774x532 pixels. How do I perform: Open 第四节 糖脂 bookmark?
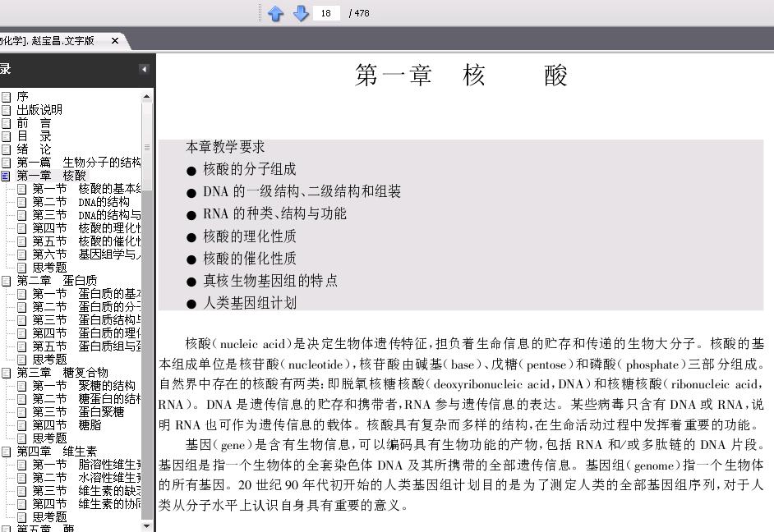67,425
